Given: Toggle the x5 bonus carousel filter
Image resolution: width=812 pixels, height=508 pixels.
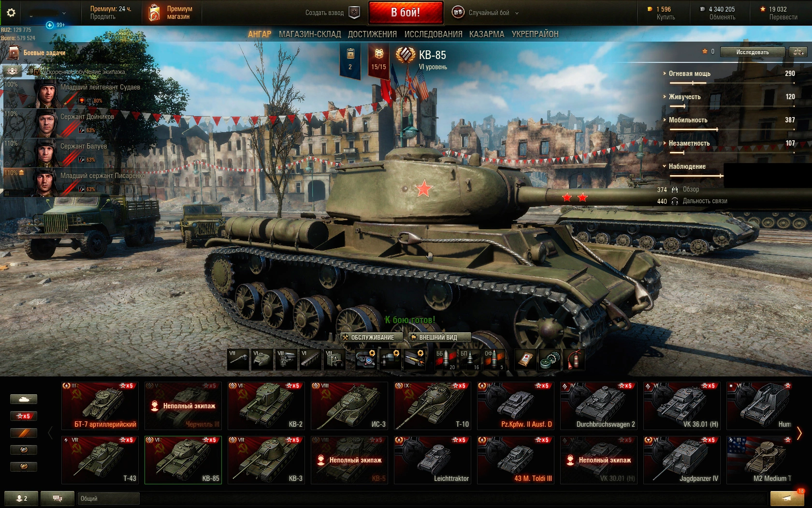Looking at the screenshot, I should pyautogui.click(x=24, y=416).
